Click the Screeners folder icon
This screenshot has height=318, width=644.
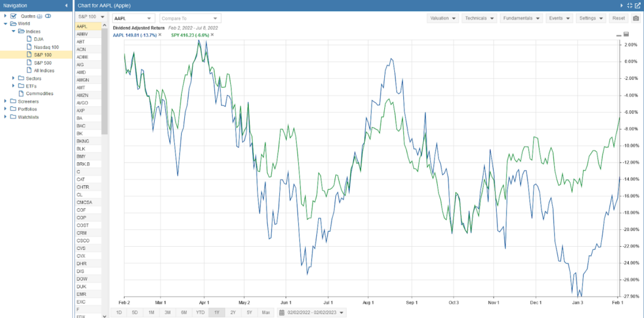[14, 101]
